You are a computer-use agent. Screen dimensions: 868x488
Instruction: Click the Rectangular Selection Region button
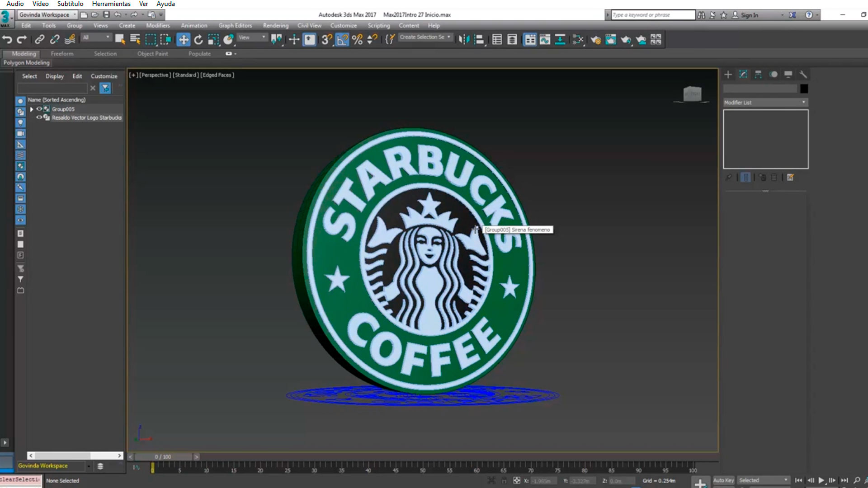pos(150,40)
